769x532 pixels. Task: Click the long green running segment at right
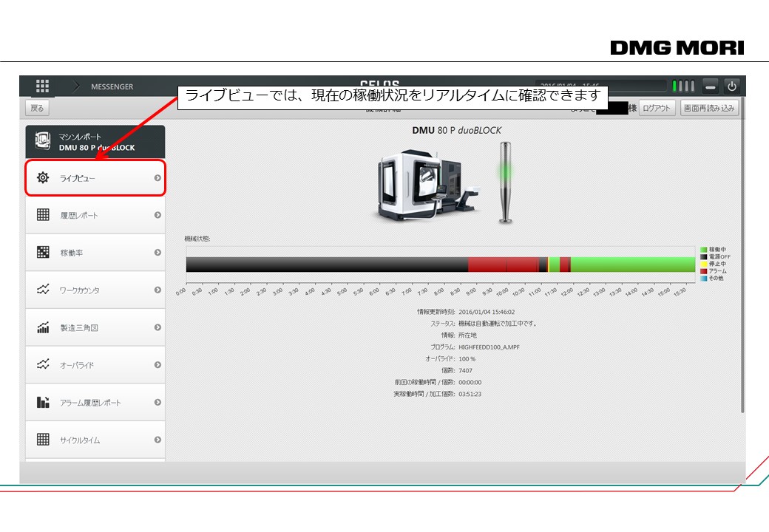pyautogui.click(x=633, y=265)
